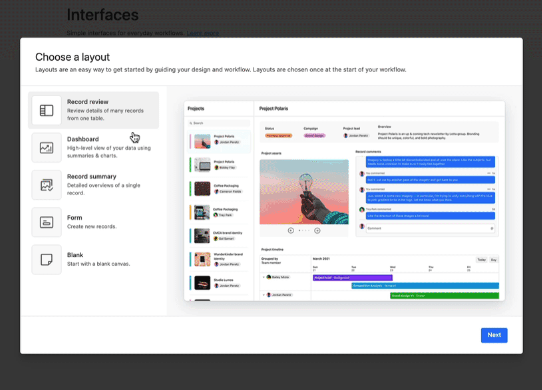
Task: Click the Studio Lumos thumbnail in preview
Action: 202,283
